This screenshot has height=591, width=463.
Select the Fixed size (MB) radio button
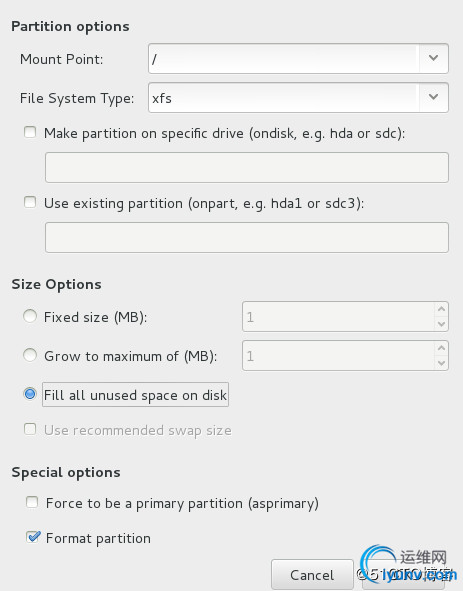point(30,316)
